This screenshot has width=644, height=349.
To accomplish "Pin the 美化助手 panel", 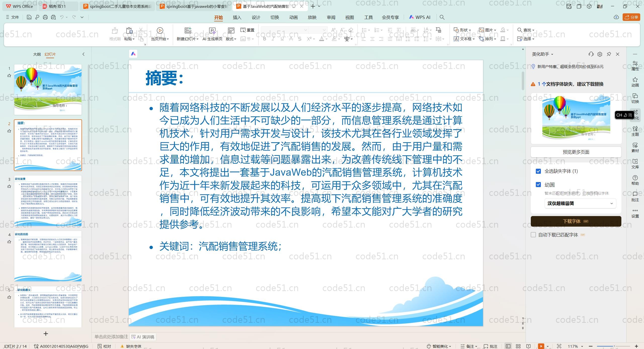I will click(609, 54).
